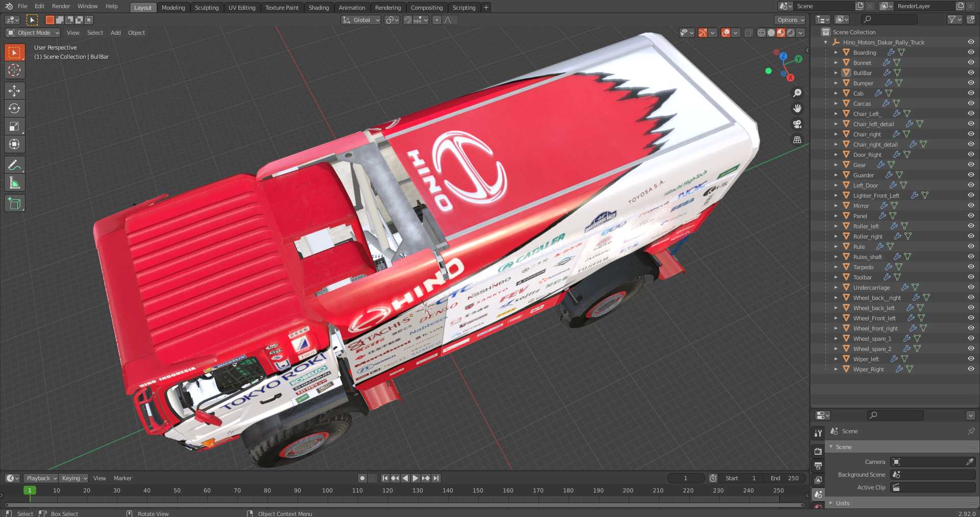
Task: Expand the Bonnet object in outliner
Action: point(836,62)
